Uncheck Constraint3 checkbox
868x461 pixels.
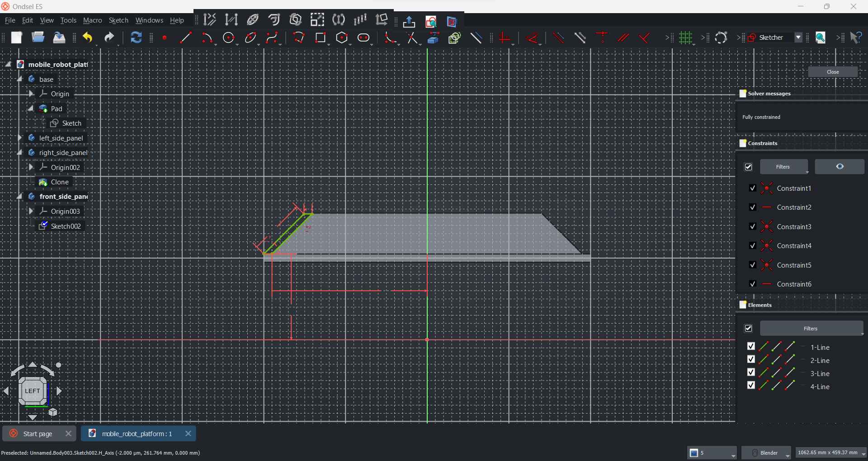(x=753, y=226)
